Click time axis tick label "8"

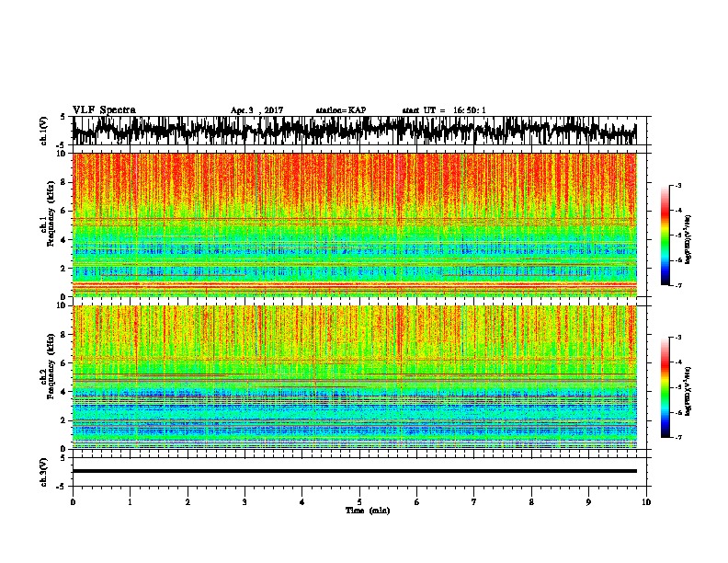pyautogui.click(x=531, y=502)
